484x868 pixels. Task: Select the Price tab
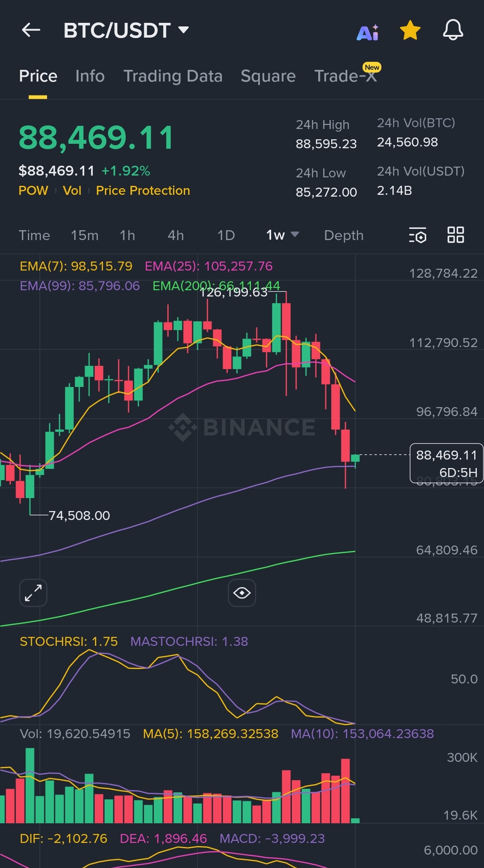(38, 76)
